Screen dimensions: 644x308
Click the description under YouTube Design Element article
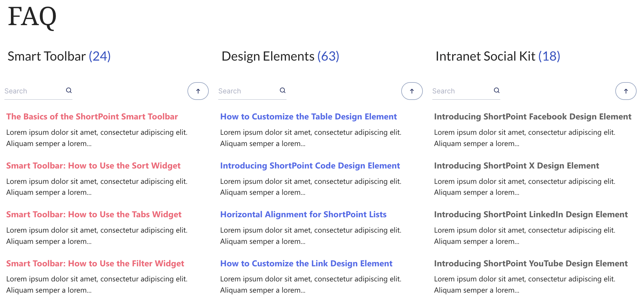coord(525,284)
